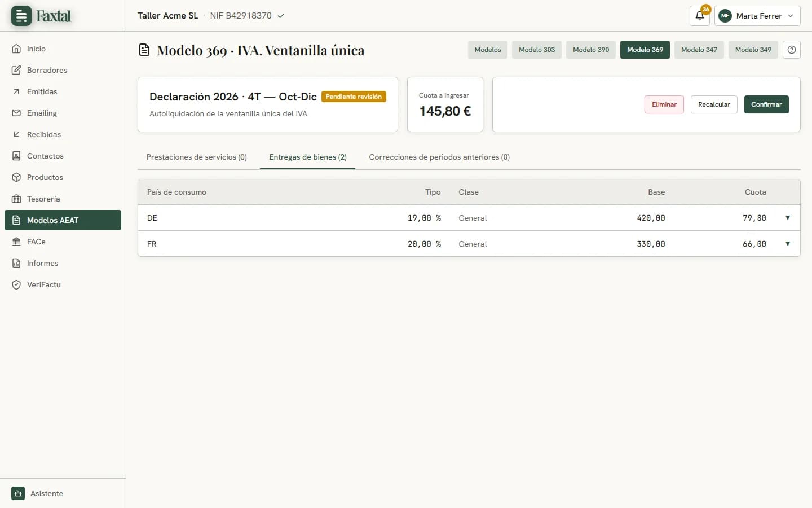Viewport: 812px width, 508px height.
Task: Click the Cuota a ingresar 145,80 € amount
Action: pos(445,111)
